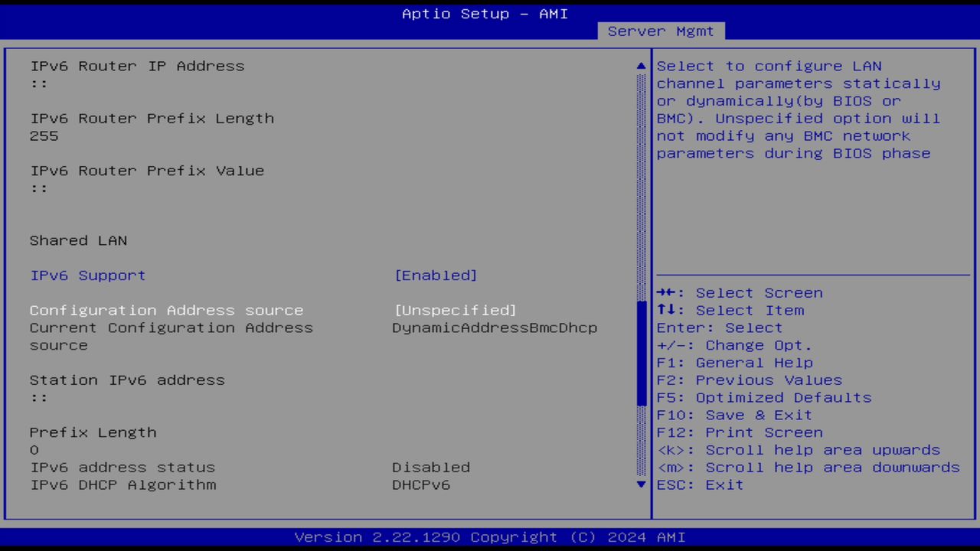
Task: Click the Select Item key hint
Action: [730, 310]
